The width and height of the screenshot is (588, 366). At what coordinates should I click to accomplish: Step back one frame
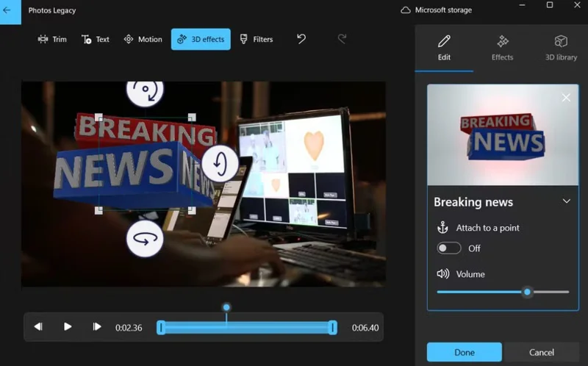point(38,326)
